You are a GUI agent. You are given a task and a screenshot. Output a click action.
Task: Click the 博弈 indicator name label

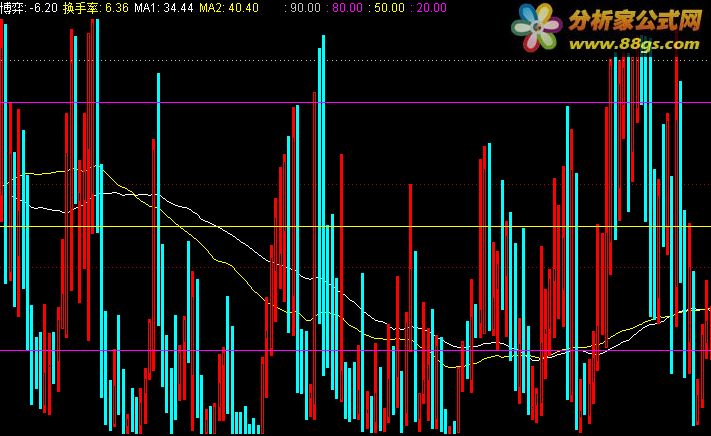(x=12, y=8)
